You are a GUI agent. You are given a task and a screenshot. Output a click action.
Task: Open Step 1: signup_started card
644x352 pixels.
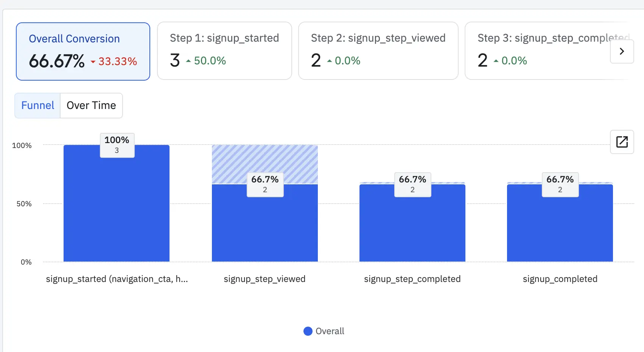click(x=224, y=51)
